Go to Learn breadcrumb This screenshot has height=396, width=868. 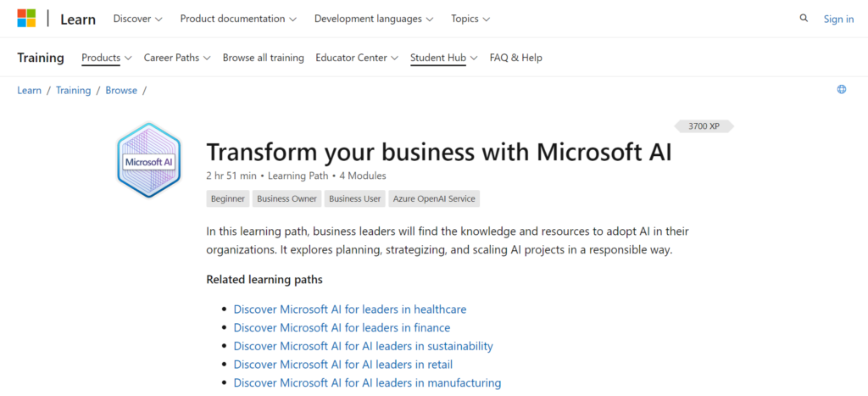(30, 90)
